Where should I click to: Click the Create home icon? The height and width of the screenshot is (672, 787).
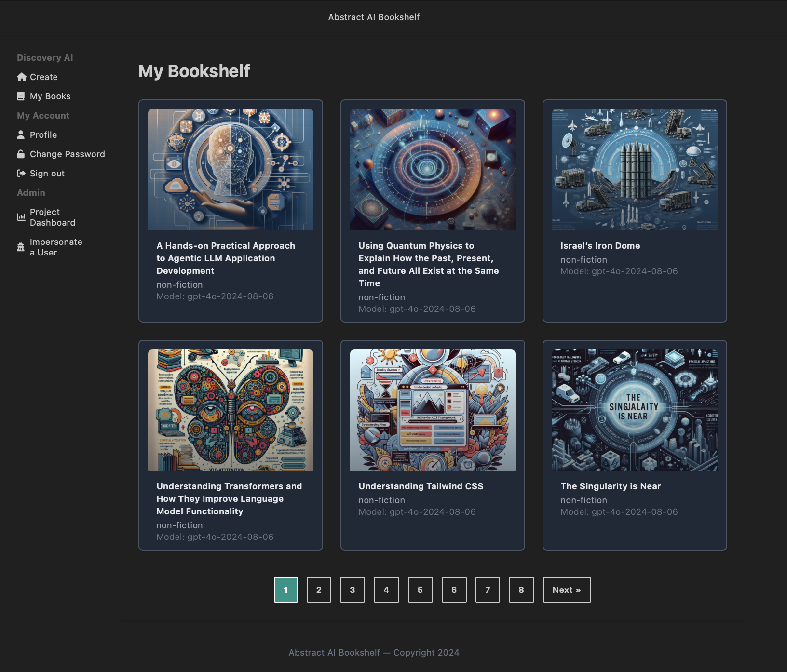point(21,77)
